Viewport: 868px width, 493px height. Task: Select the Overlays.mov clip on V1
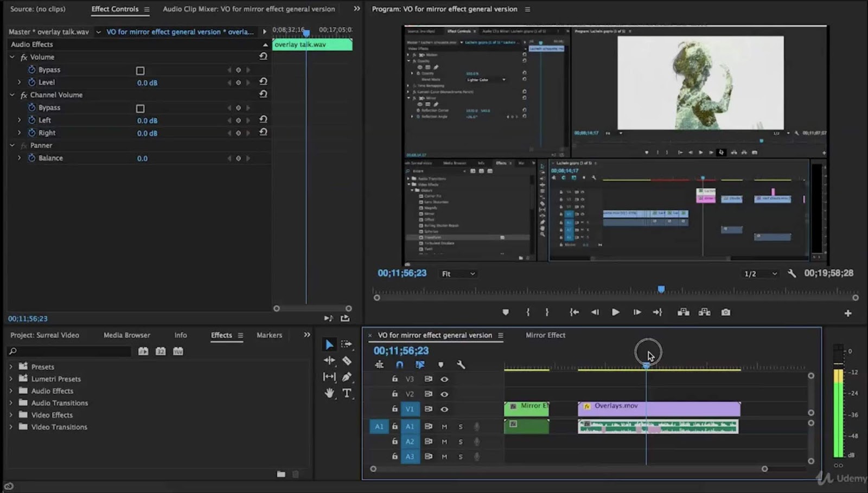click(658, 409)
